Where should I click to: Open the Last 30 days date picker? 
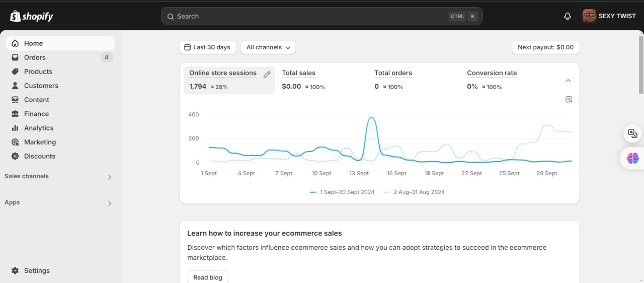[207, 47]
